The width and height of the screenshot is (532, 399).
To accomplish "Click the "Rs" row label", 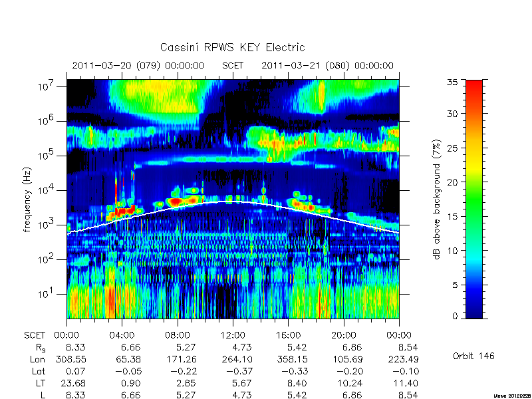I will pos(41,348).
